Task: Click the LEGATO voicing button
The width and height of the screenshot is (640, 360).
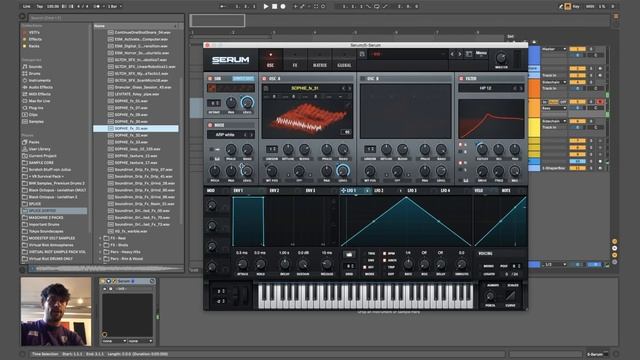Action: click(489, 274)
